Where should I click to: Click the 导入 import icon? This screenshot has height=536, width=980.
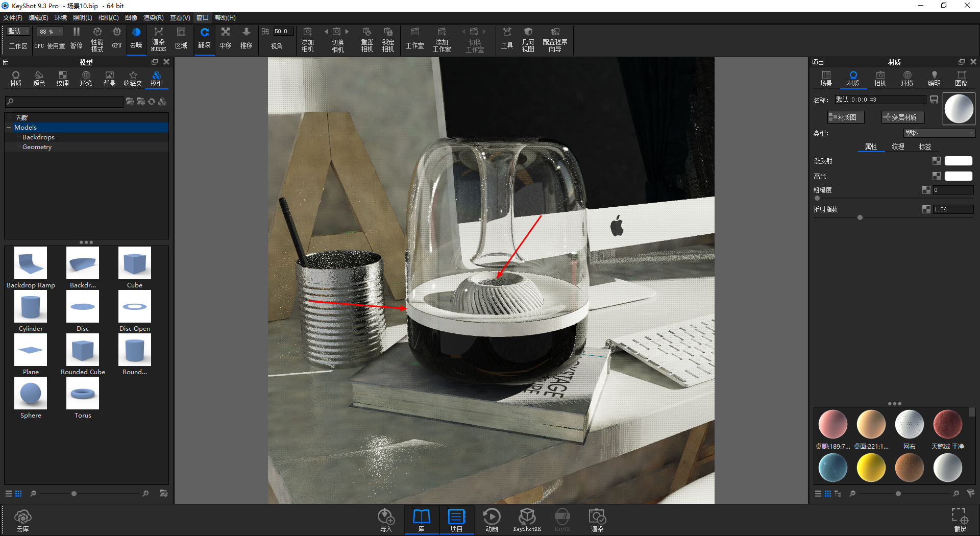click(386, 520)
